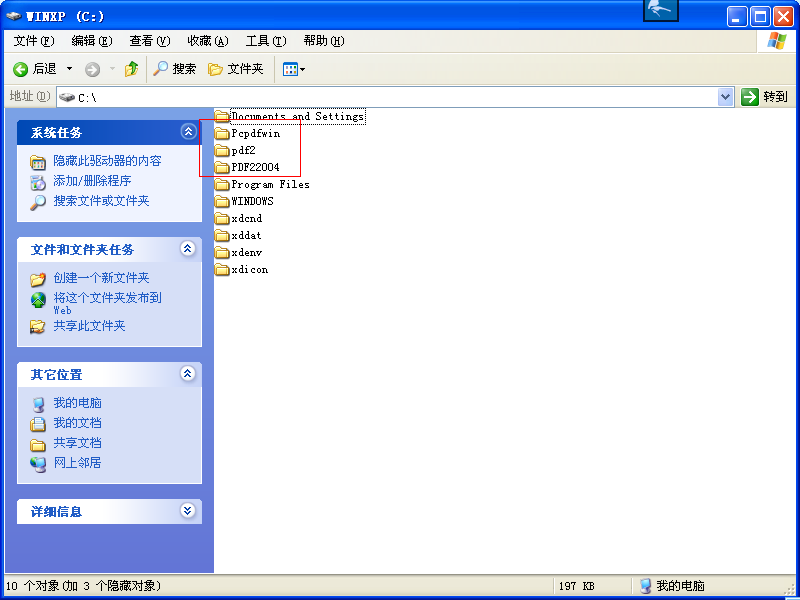800x600 pixels.
Task: Click the greyed Forward arrow icon
Action: [92, 69]
